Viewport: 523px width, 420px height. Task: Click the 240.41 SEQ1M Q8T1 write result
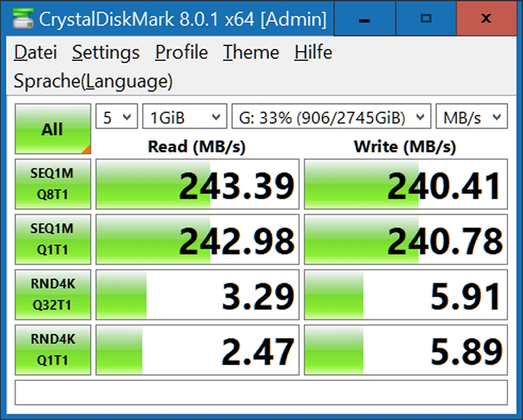(x=406, y=184)
